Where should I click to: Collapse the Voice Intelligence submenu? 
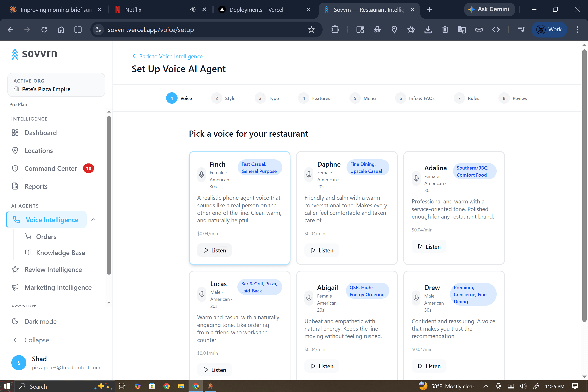[93, 220]
